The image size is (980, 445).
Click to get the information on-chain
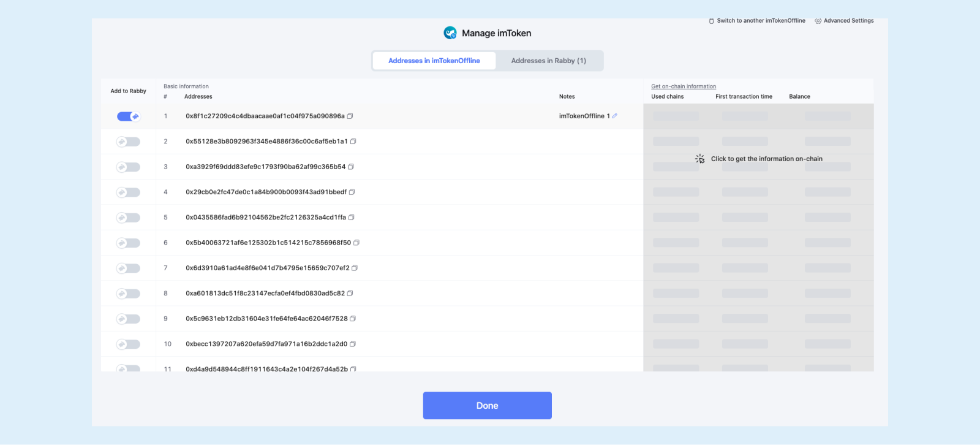[x=767, y=159]
